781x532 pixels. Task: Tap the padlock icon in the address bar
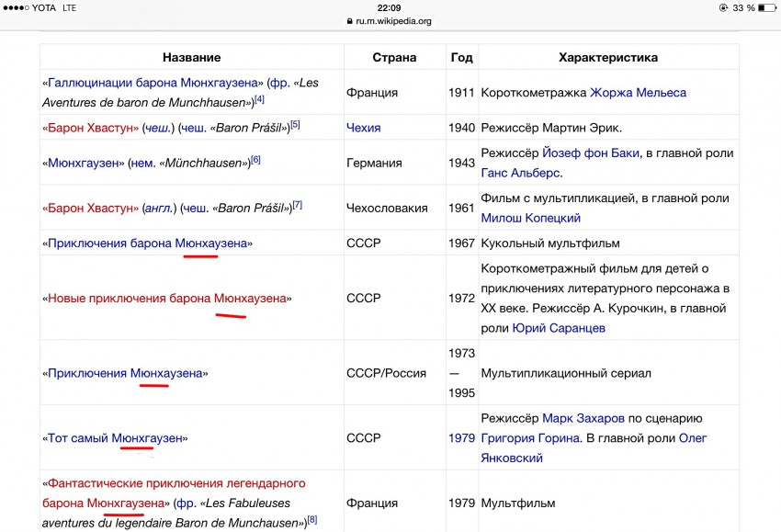click(349, 21)
